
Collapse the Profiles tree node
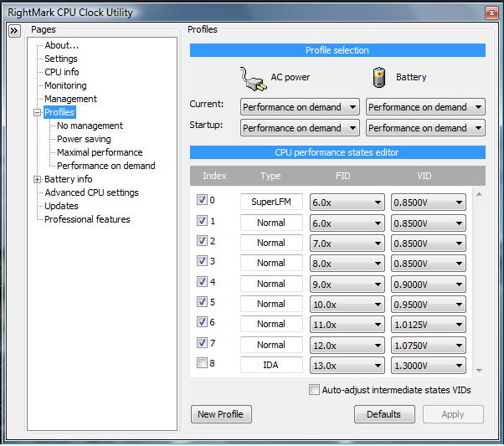point(38,112)
